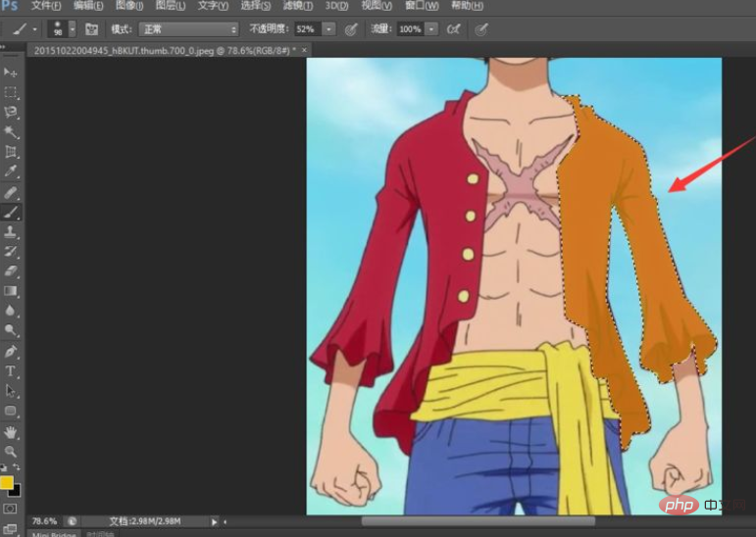The image size is (756, 537).
Task: Open the Brush Preset picker dropdown
Action: (x=73, y=29)
